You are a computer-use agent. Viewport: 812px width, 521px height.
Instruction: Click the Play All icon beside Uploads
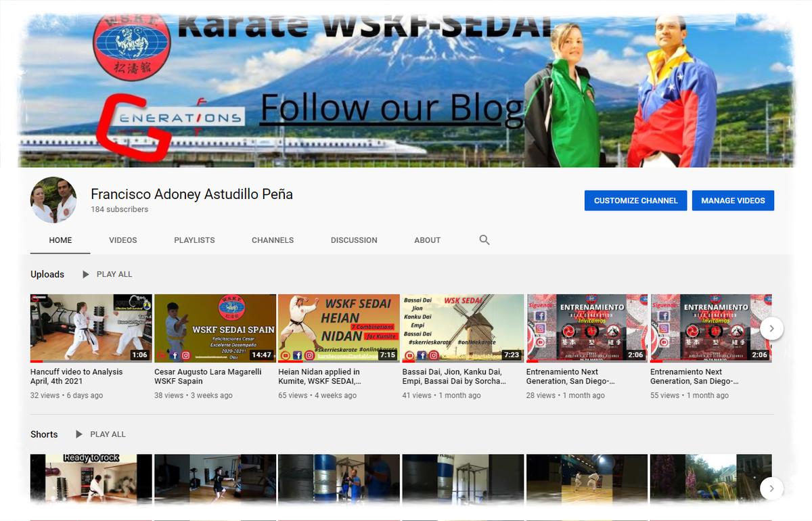click(x=85, y=274)
